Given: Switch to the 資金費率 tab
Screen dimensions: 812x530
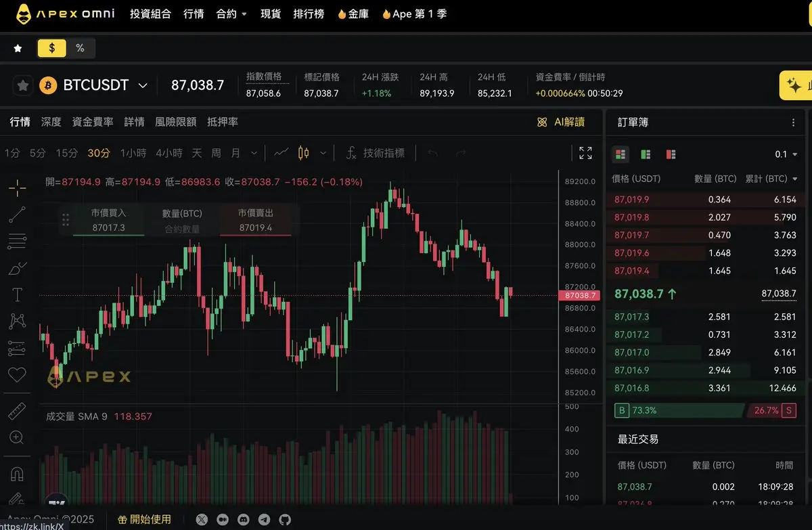Looking at the screenshot, I should tap(93, 122).
